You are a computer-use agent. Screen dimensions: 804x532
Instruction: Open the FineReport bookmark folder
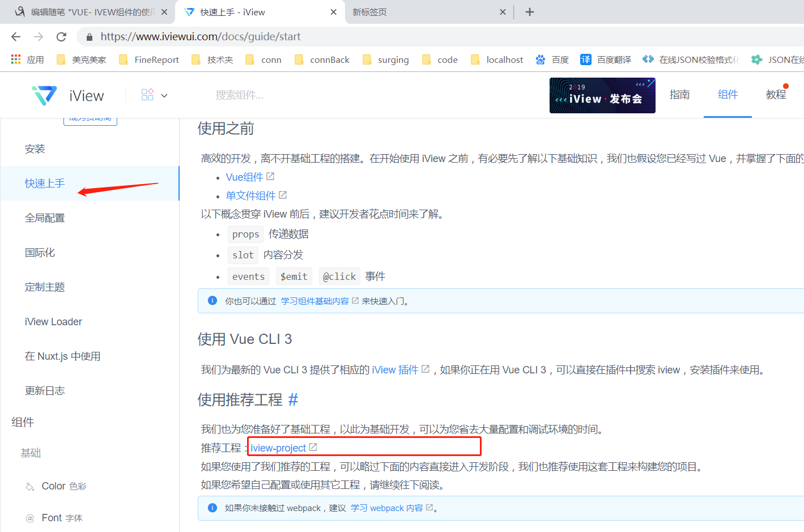coord(148,59)
